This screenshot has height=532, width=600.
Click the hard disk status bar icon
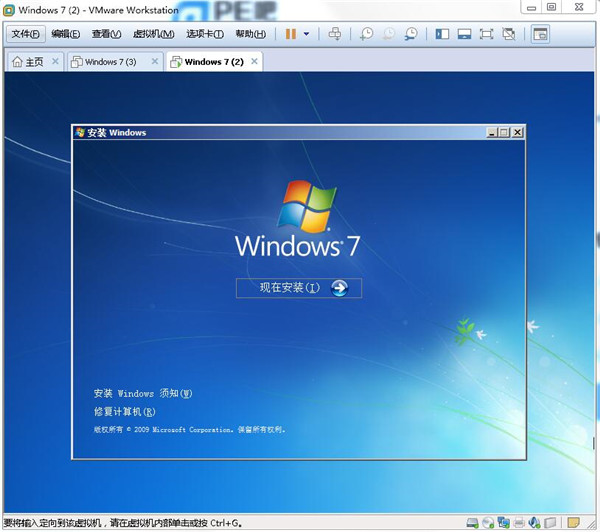(x=473, y=522)
